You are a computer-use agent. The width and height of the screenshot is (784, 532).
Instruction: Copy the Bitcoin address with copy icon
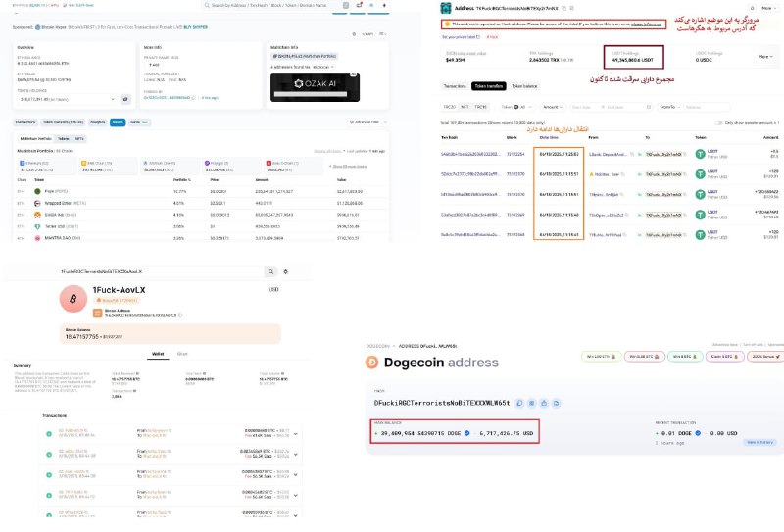pyautogui.click(x=180, y=315)
